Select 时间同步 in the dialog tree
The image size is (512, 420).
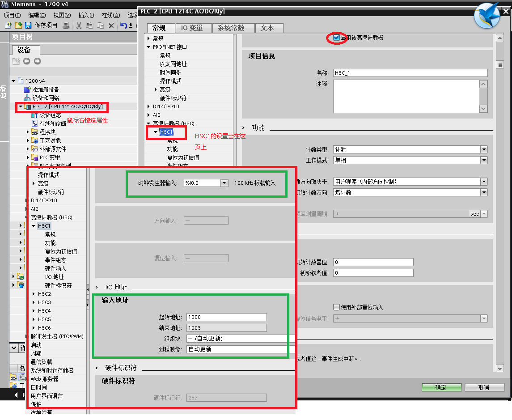click(170, 72)
